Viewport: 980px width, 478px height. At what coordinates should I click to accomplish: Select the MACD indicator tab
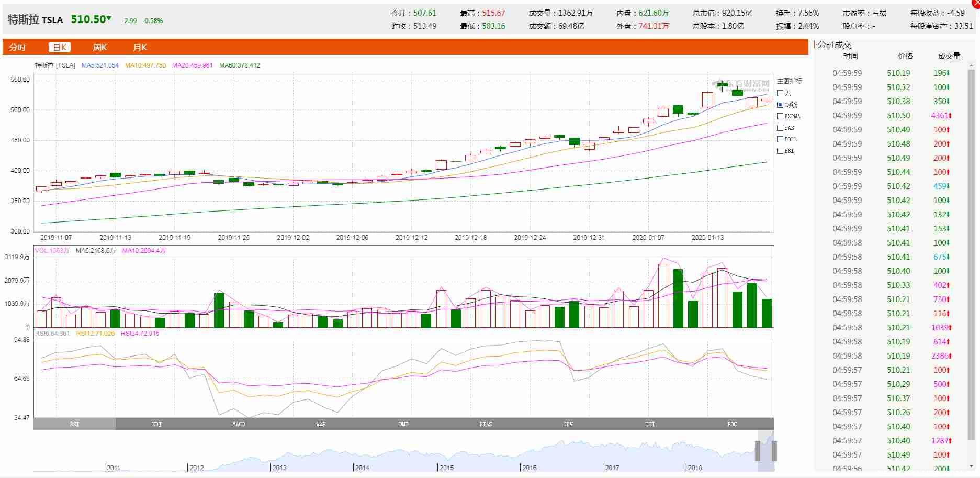[239, 424]
